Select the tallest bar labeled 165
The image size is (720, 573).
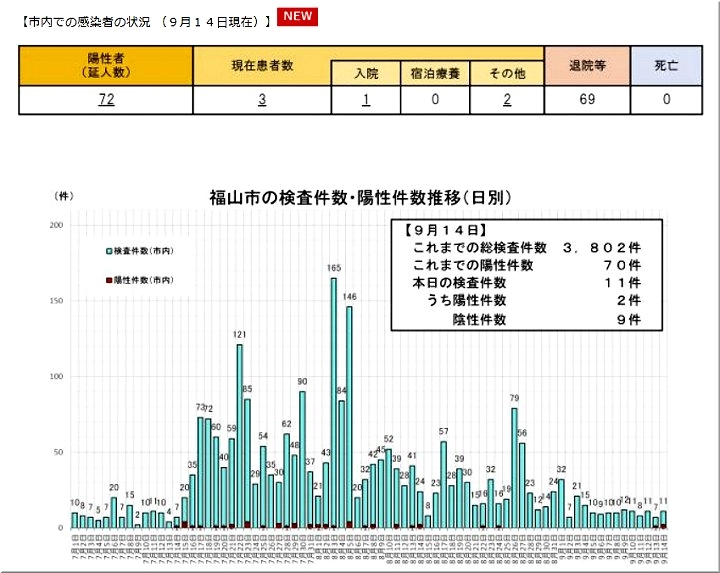pos(334,400)
